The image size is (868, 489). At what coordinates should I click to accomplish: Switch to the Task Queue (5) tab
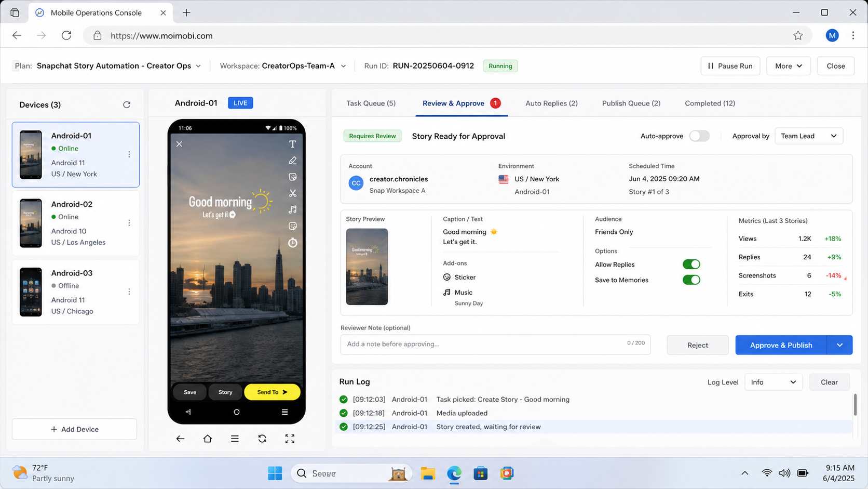pos(371,103)
